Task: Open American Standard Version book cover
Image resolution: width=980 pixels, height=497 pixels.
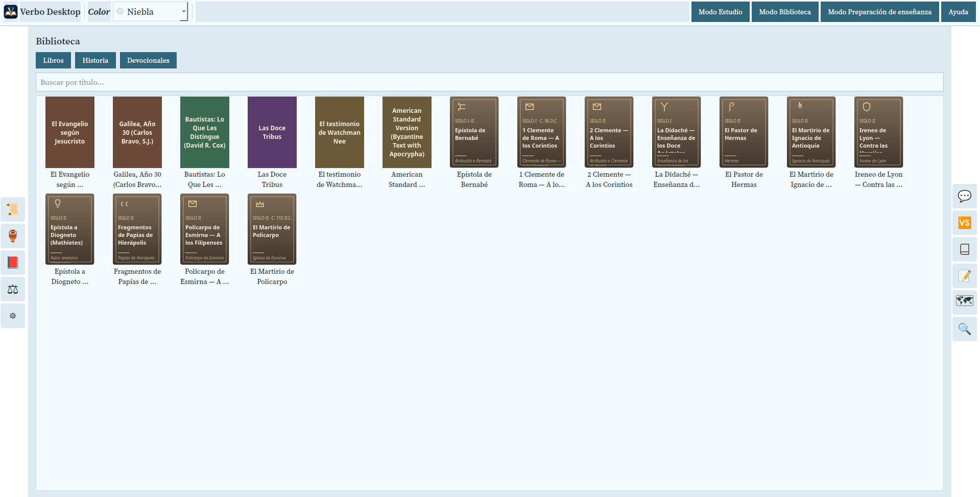Action: point(407,132)
